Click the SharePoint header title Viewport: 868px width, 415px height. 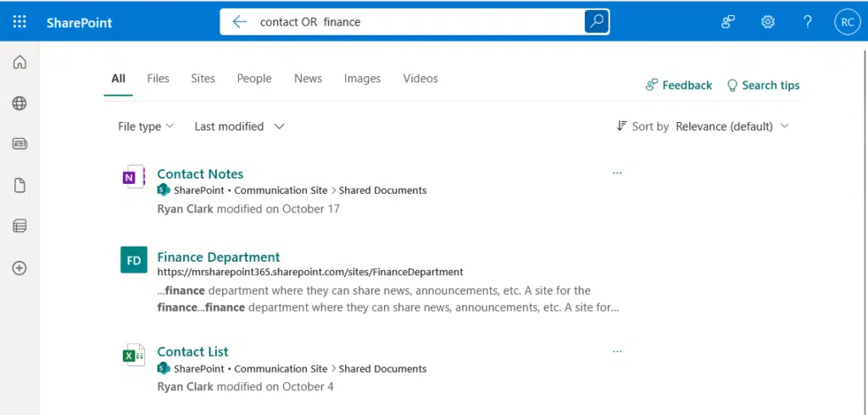coord(79,23)
